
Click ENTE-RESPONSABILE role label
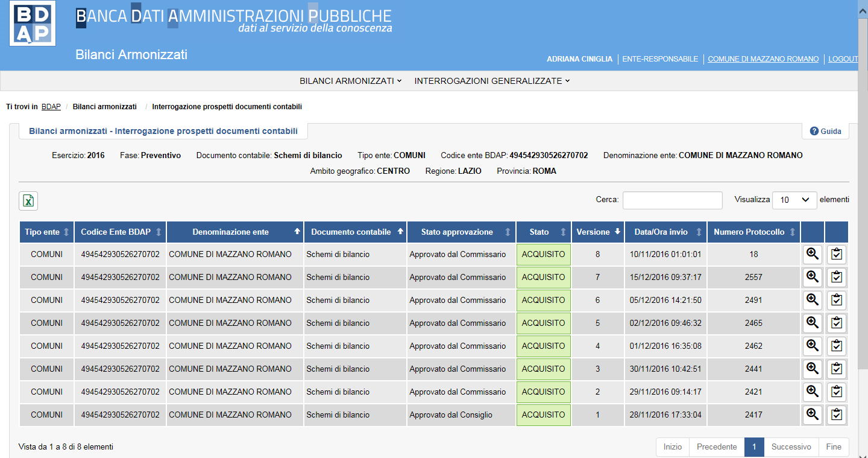pos(660,59)
